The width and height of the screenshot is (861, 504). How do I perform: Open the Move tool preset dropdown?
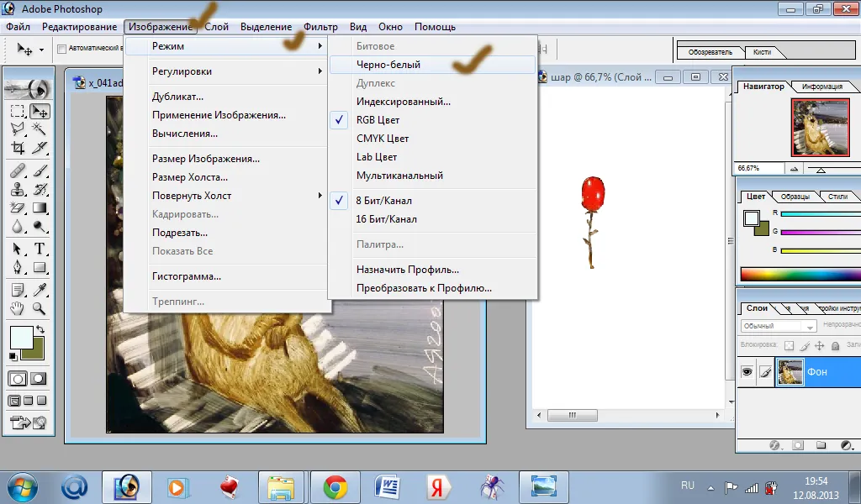coord(42,50)
